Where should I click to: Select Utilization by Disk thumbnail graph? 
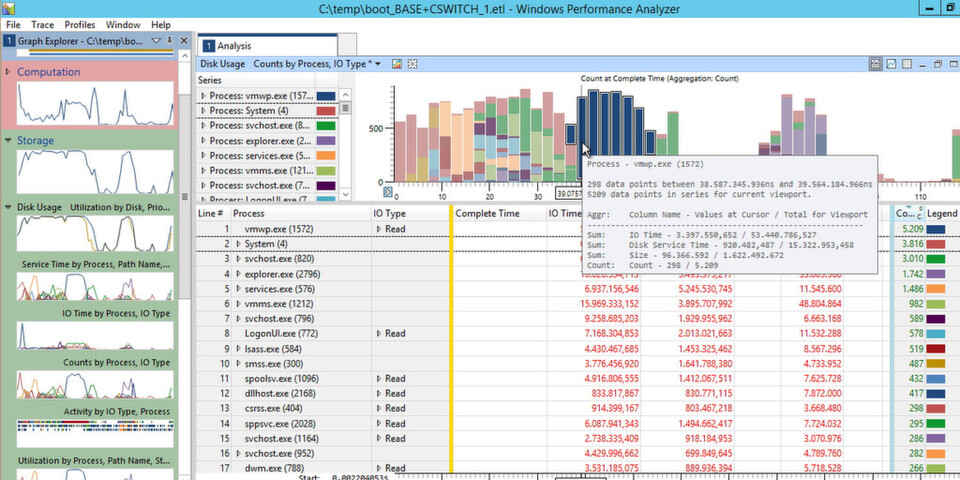95,233
